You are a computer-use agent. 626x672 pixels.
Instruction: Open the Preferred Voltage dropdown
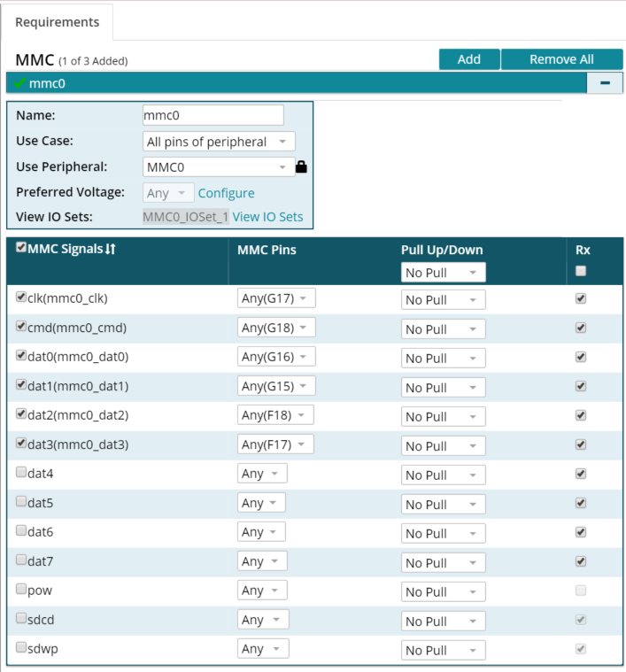(x=168, y=193)
